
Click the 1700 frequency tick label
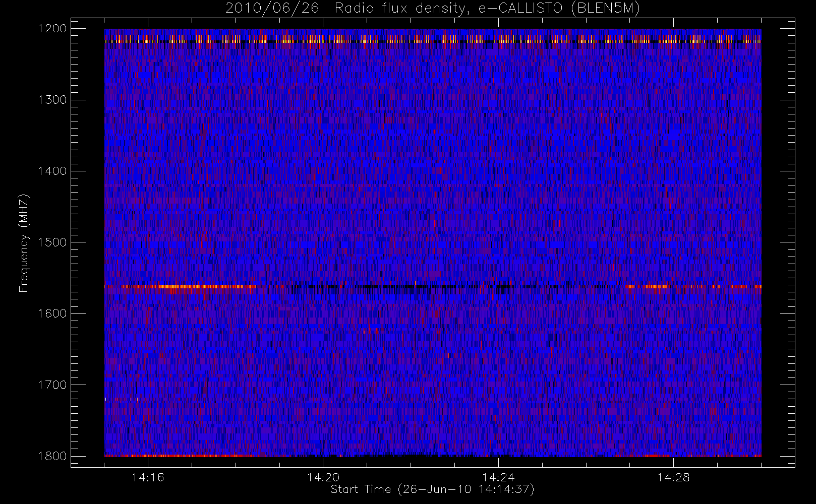(52, 385)
